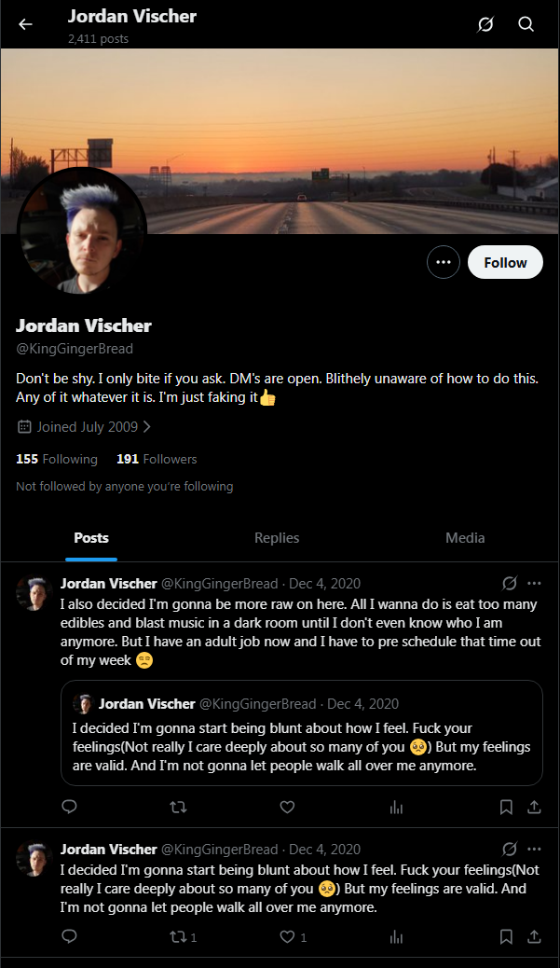Switch to the Media tab
560x968 pixels.
(x=465, y=537)
